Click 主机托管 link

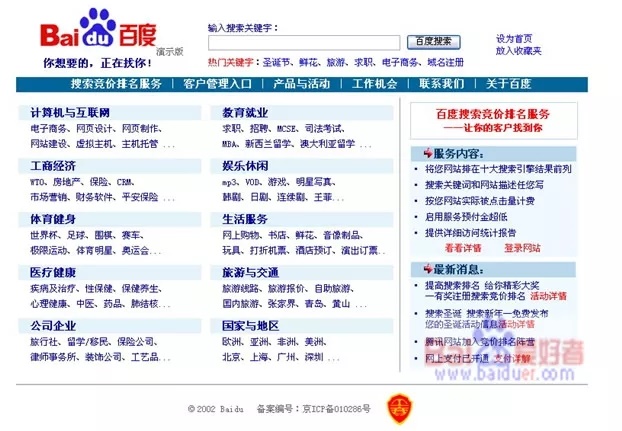click(140, 144)
